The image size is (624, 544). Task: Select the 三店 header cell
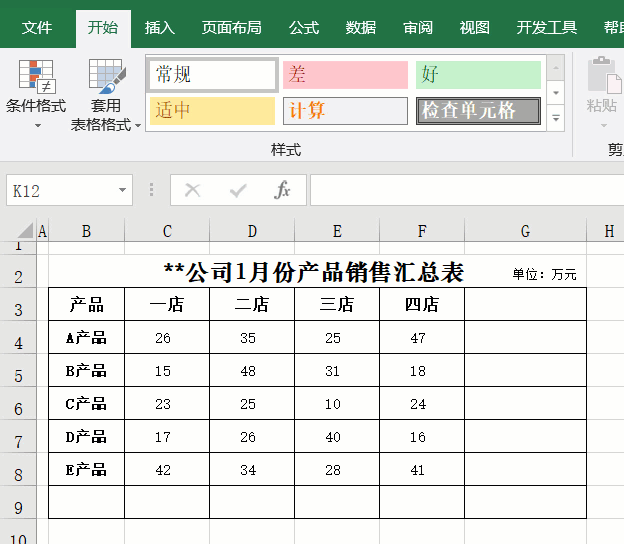(x=337, y=304)
